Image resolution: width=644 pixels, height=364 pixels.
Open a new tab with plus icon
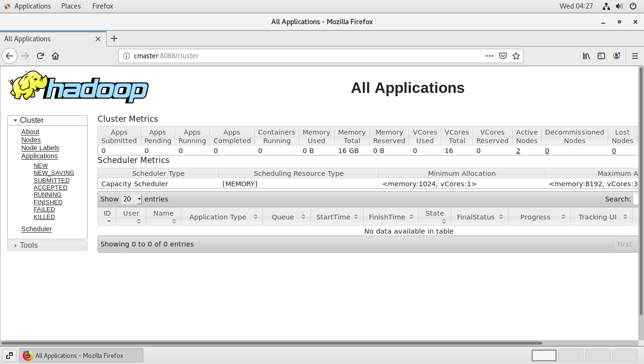pyautogui.click(x=114, y=38)
